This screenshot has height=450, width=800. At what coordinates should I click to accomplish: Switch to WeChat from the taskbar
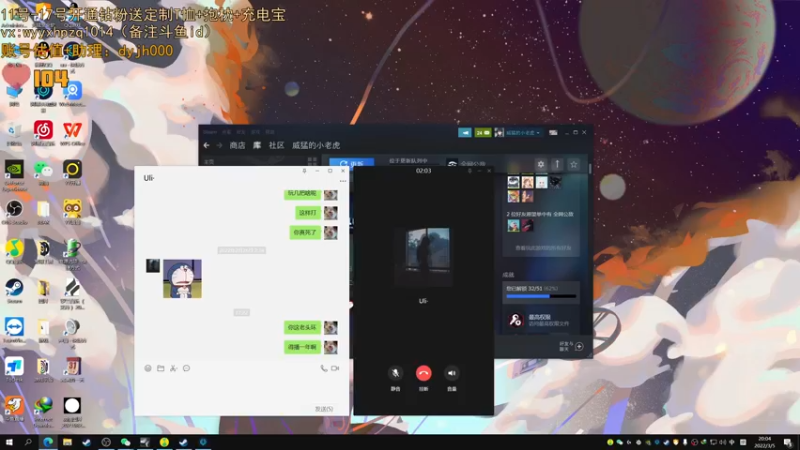(126, 442)
